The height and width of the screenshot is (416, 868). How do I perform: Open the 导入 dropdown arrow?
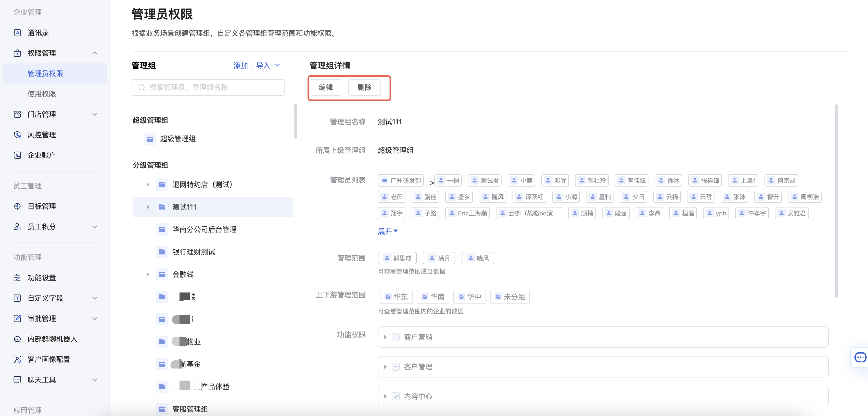pyautogui.click(x=278, y=65)
